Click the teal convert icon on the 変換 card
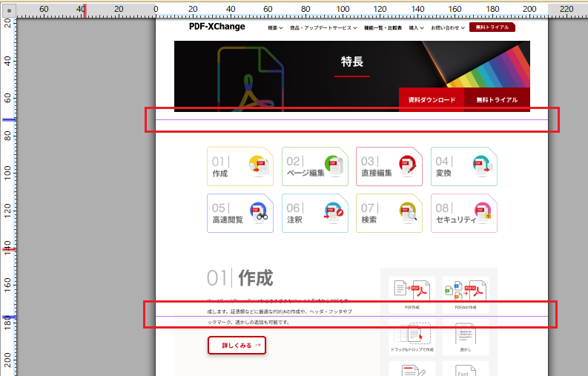This screenshot has width=588, height=376. tap(483, 165)
